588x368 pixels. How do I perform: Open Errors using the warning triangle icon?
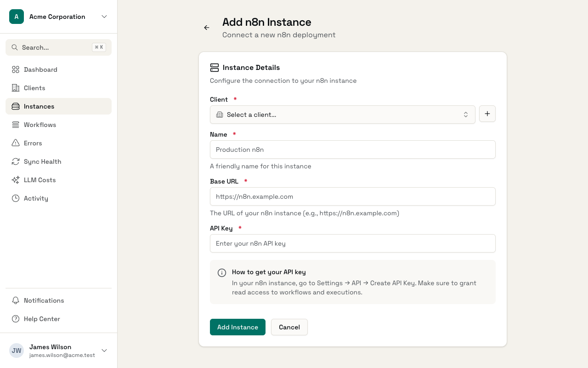(15, 143)
